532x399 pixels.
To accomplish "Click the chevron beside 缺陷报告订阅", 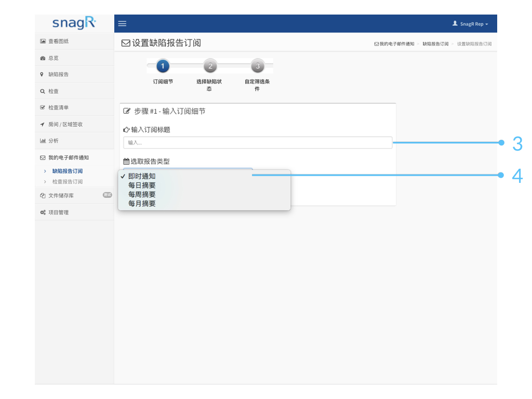I will pos(45,171).
